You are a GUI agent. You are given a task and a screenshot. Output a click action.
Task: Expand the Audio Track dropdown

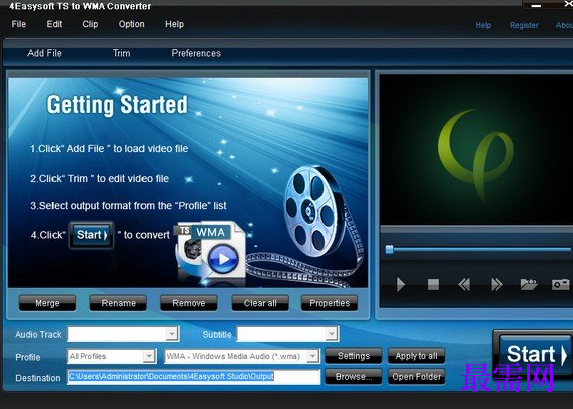pyautogui.click(x=172, y=334)
